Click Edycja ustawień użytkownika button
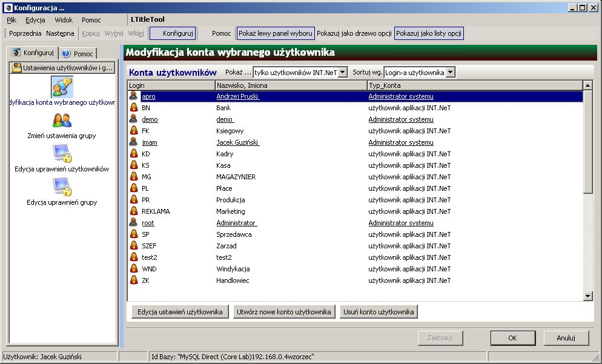Screen dimensions: 602x364 coord(180,312)
